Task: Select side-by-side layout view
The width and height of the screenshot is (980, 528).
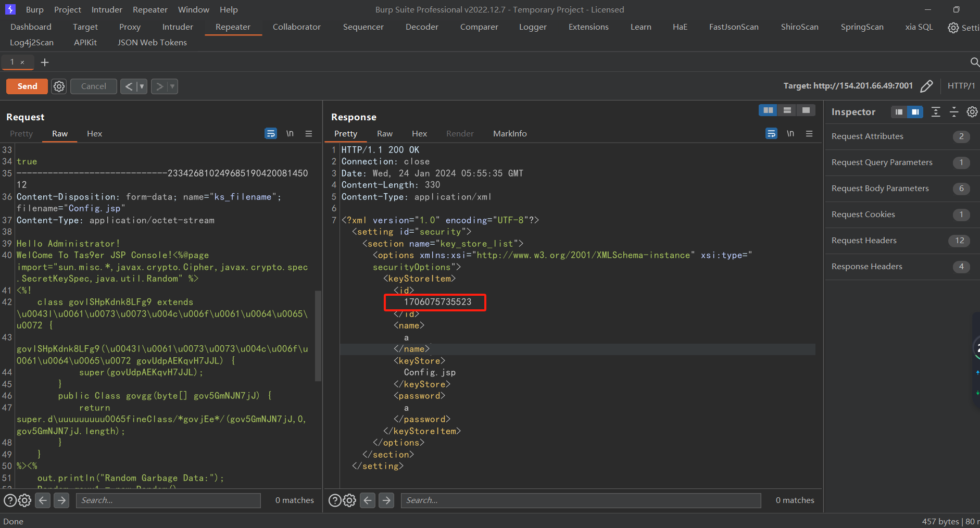Action: pos(768,110)
